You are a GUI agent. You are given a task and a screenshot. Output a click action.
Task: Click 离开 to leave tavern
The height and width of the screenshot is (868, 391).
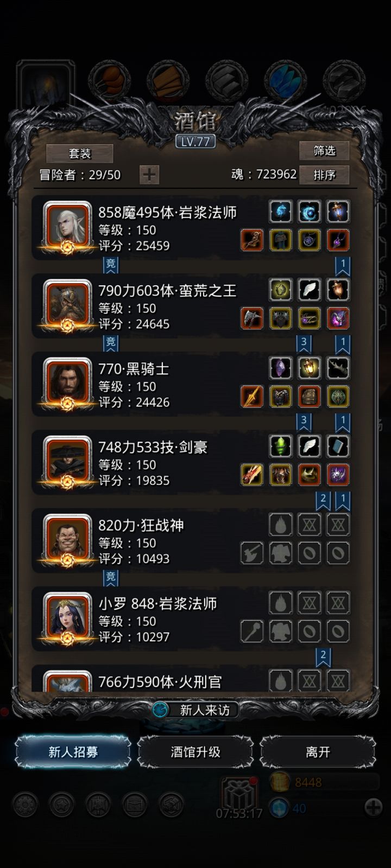(318, 752)
